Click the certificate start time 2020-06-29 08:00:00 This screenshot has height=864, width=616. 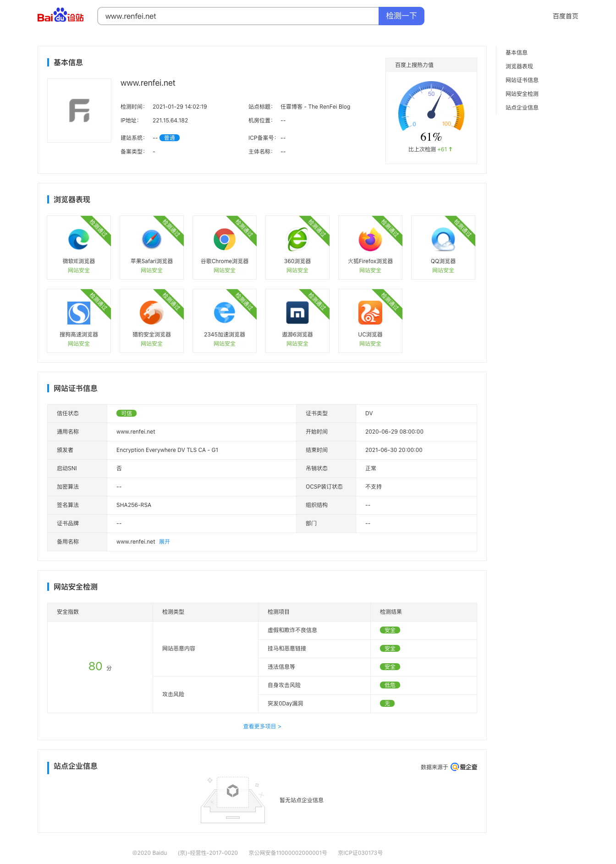[x=394, y=432]
